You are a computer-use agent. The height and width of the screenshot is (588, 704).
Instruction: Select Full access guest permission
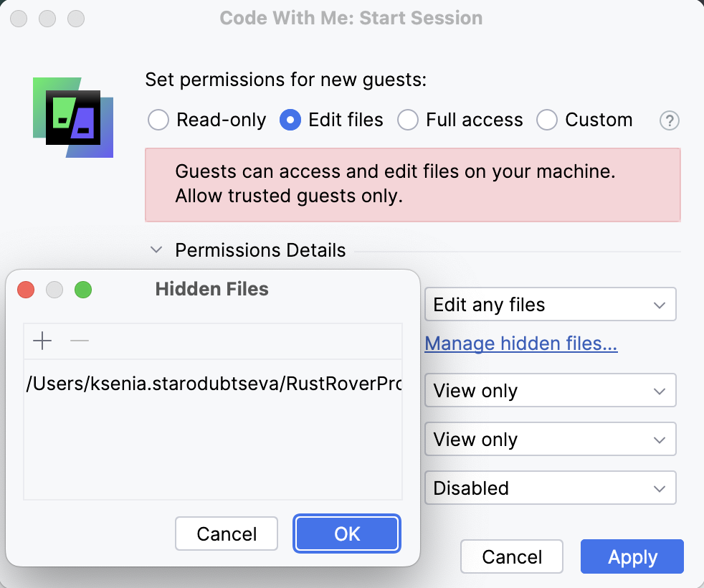click(407, 120)
